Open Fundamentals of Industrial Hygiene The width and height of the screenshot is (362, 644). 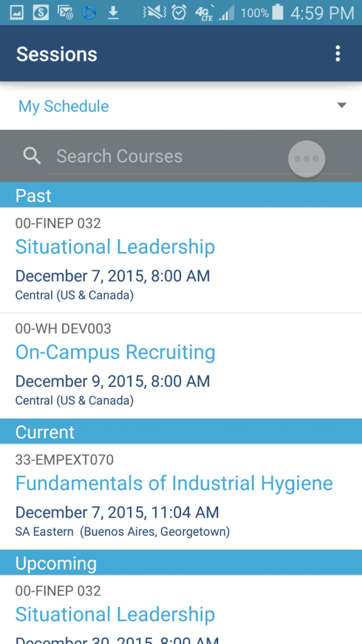[174, 483]
